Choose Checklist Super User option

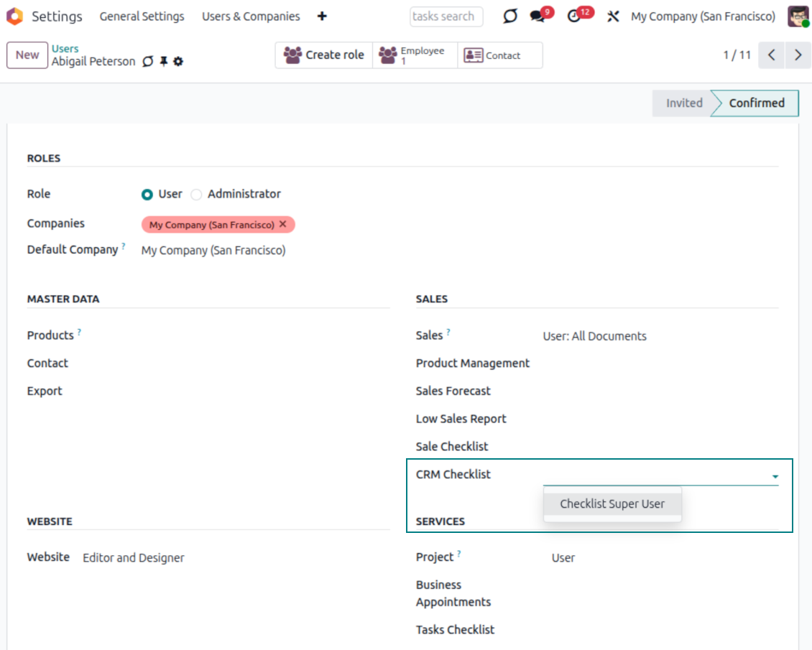pos(612,503)
